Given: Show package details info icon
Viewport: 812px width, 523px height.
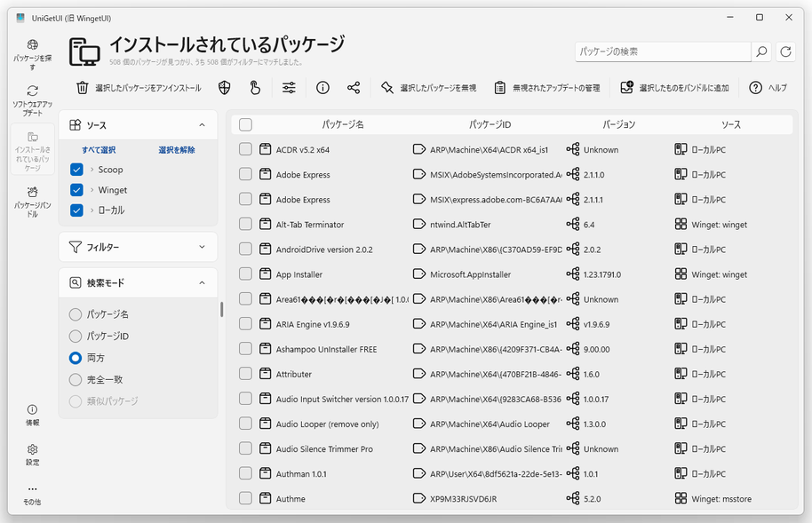Looking at the screenshot, I should [322, 88].
